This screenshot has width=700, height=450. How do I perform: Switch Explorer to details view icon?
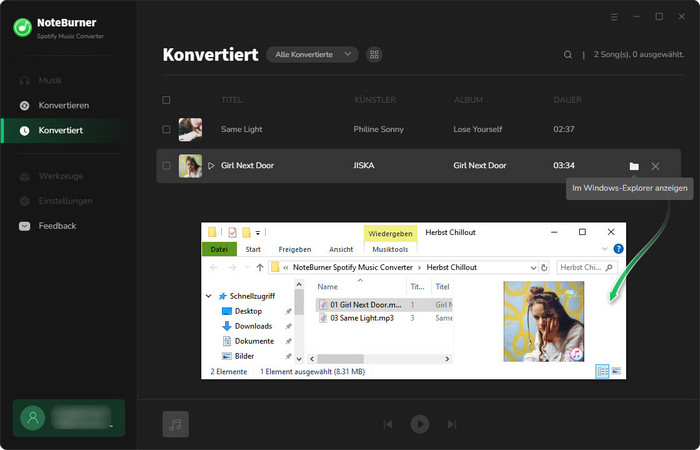pos(602,371)
